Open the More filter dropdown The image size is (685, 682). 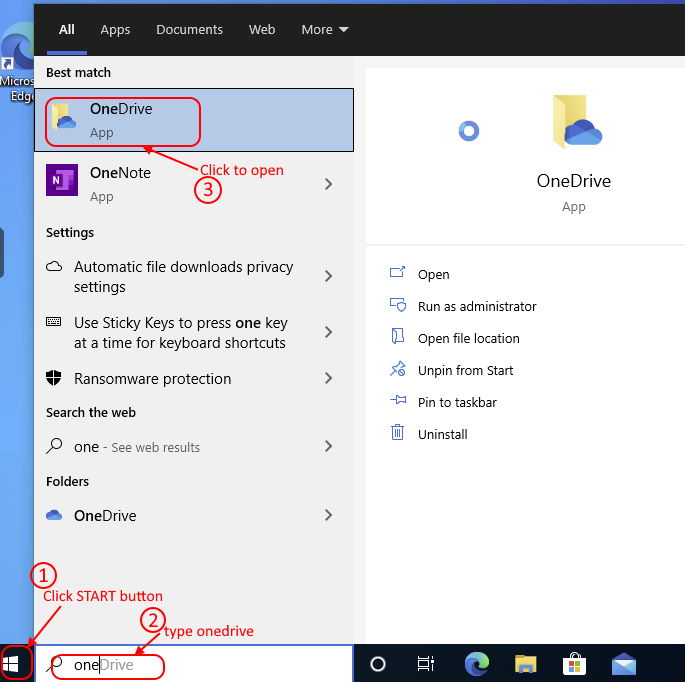point(325,29)
